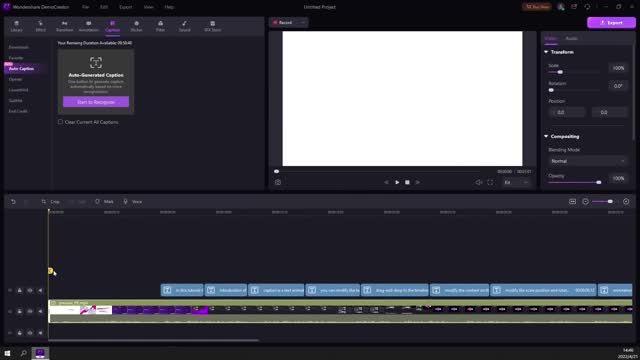640x360 pixels.
Task: Fit timeline to window icon
Action: [572, 202]
